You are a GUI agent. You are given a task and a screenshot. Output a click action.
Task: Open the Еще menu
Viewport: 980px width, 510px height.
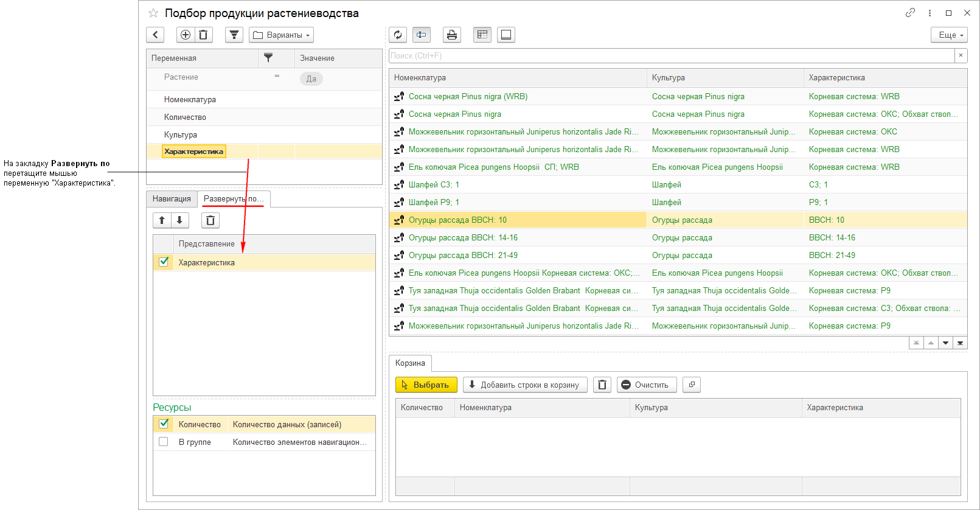(x=949, y=35)
